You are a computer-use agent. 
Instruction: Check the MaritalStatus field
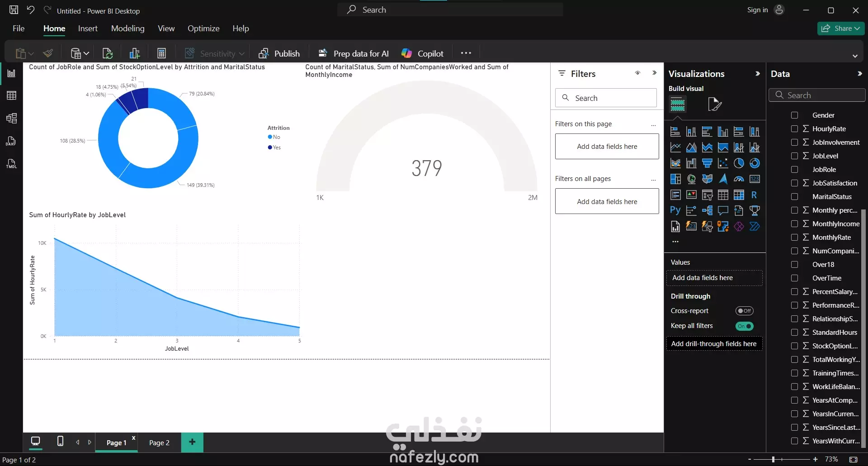pyautogui.click(x=794, y=197)
